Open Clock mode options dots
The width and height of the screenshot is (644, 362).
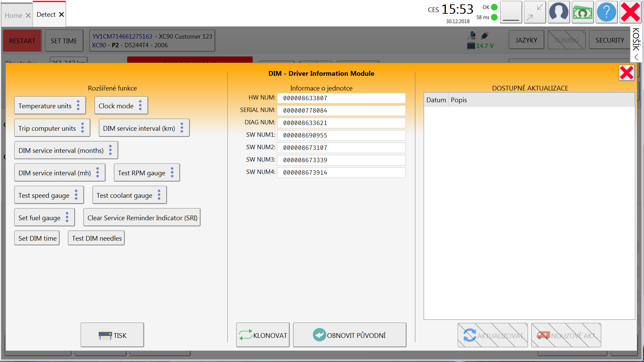coord(140,106)
